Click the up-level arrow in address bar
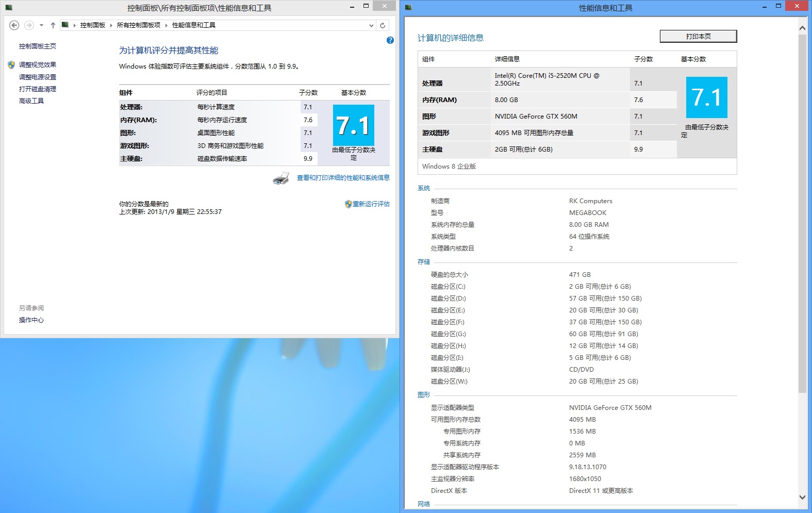Image resolution: width=812 pixels, height=513 pixels. tap(53, 25)
